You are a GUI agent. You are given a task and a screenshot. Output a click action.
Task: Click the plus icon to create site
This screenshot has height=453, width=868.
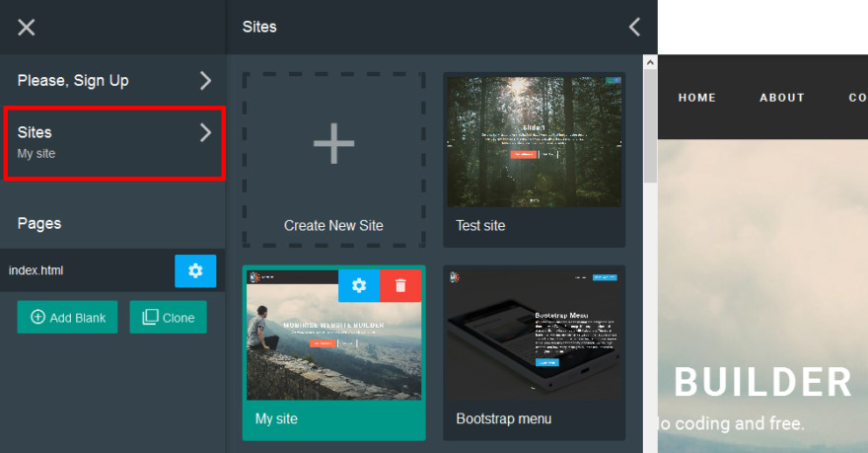333,145
